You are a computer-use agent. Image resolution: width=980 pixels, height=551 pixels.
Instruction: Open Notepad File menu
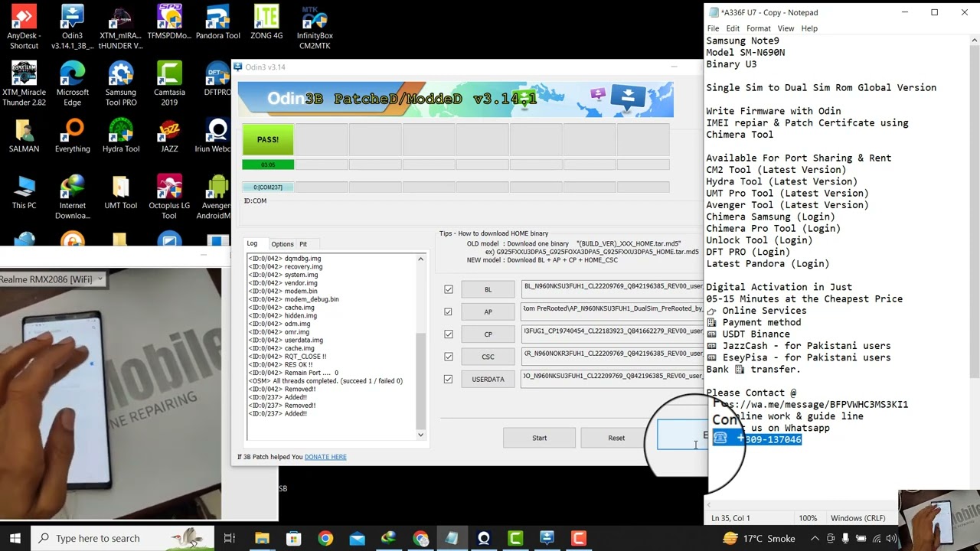tap(713, 28)
